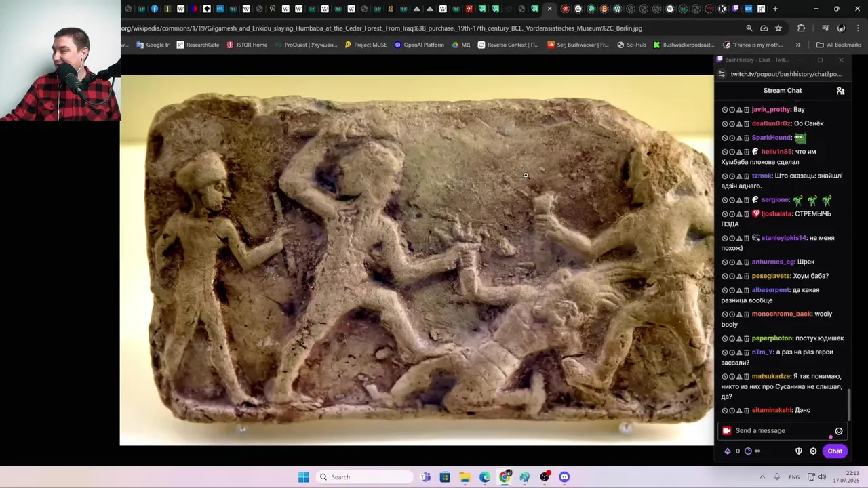
Task: Open the Windows Start menu
Action: (x=304, y=477)
